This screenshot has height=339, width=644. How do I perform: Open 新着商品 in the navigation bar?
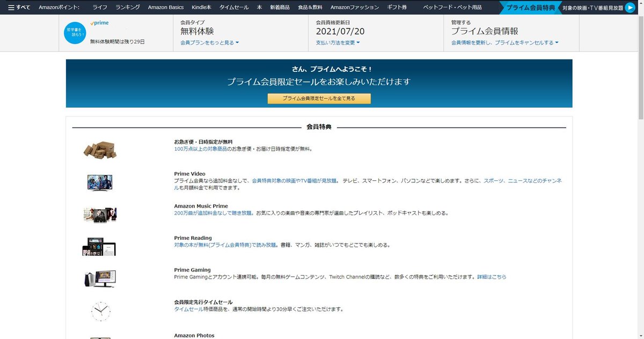pyautogui.click(x=280, y=8)
